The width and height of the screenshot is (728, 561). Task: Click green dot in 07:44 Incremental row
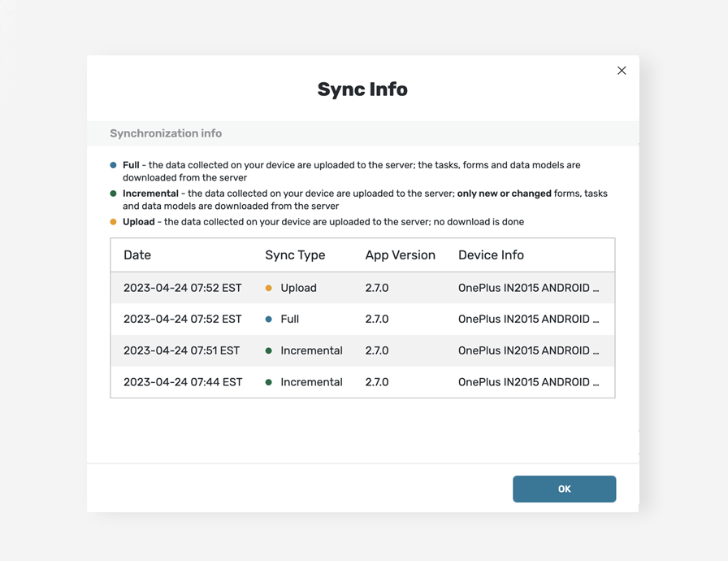pos(268,382)
